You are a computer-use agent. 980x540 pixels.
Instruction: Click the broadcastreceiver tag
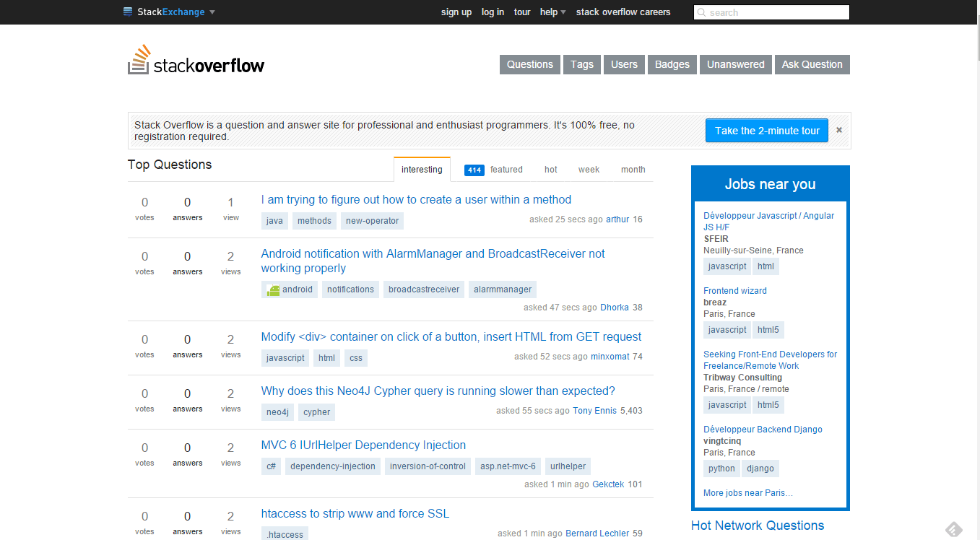tap(424, 289)
